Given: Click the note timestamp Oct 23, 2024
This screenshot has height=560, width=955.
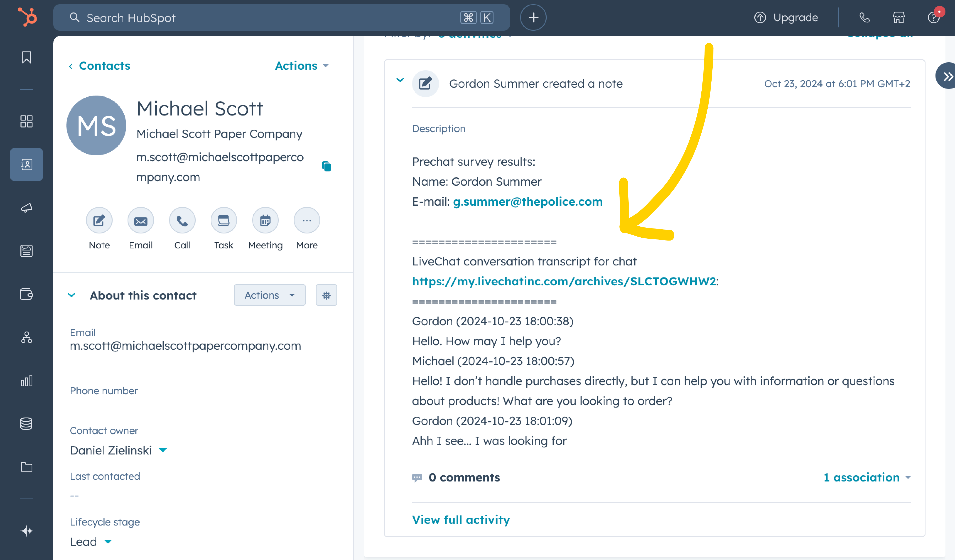Looking at the screenshot, I should point(837,84).
